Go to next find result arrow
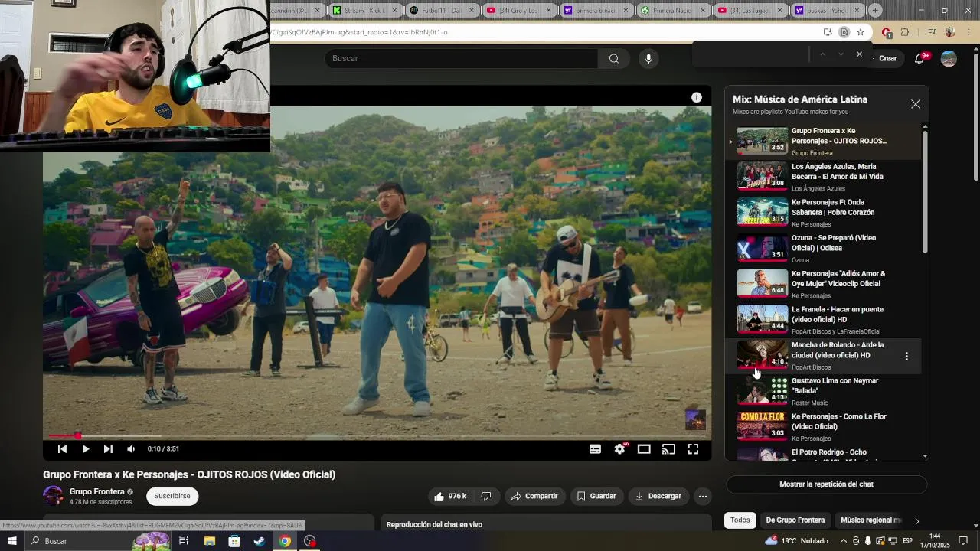The height and width of the screenshot is (551, 980). pos(841,54)
